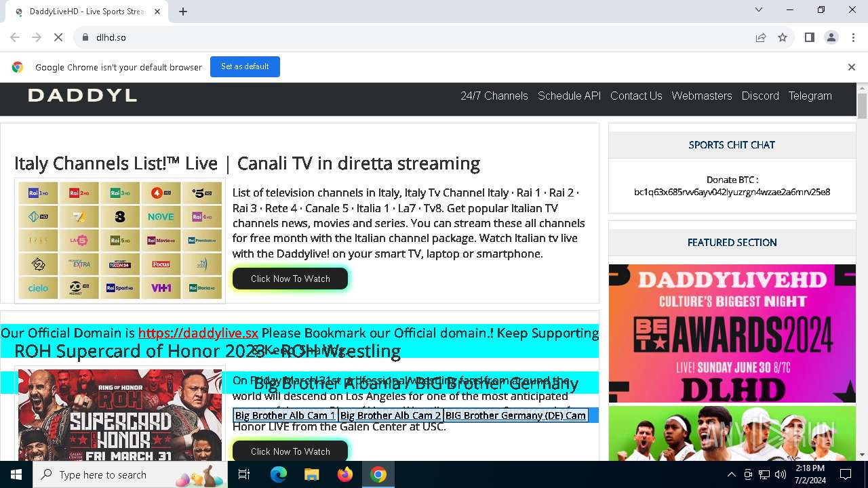Click the browser forward arrow
Viewport: 868px width, 488px height.
coord(37,37)
